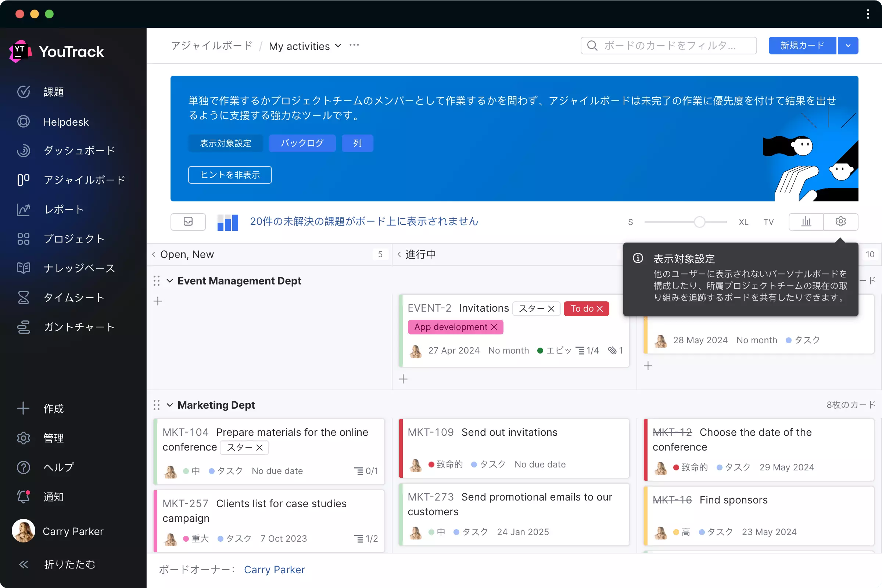
Task: Open the backlog inbox icon above the board
Action: coord(188,222)
